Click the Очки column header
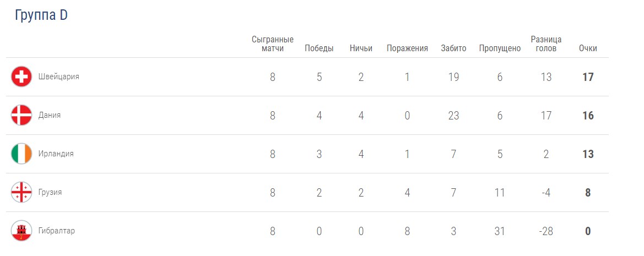 [588, 48]
